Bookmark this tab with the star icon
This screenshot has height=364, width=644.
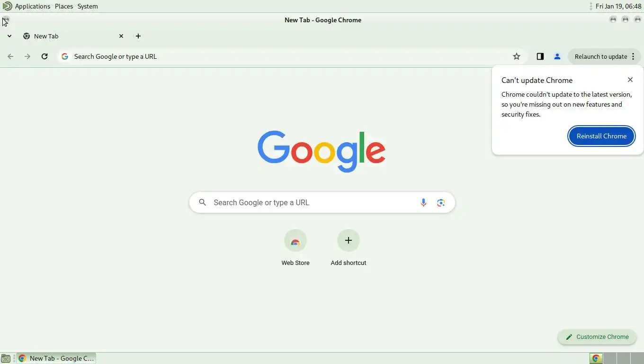tap(517, 56)
